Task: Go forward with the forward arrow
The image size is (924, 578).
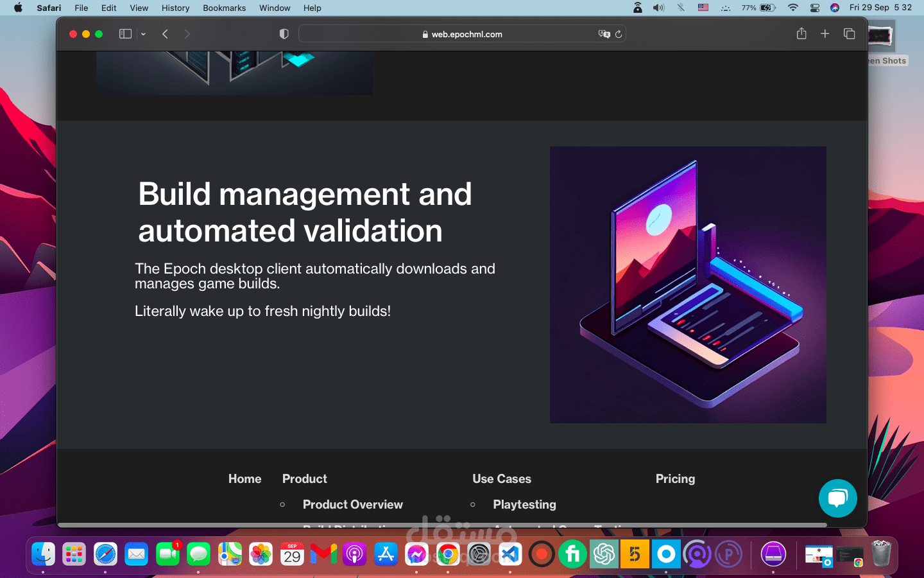Action: [x=187, y=34]
